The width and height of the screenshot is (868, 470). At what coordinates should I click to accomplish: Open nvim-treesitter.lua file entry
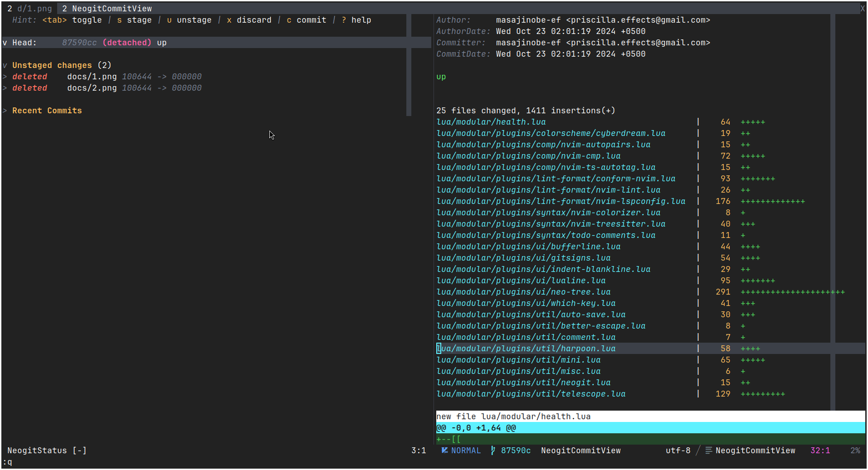coord(551,224)
